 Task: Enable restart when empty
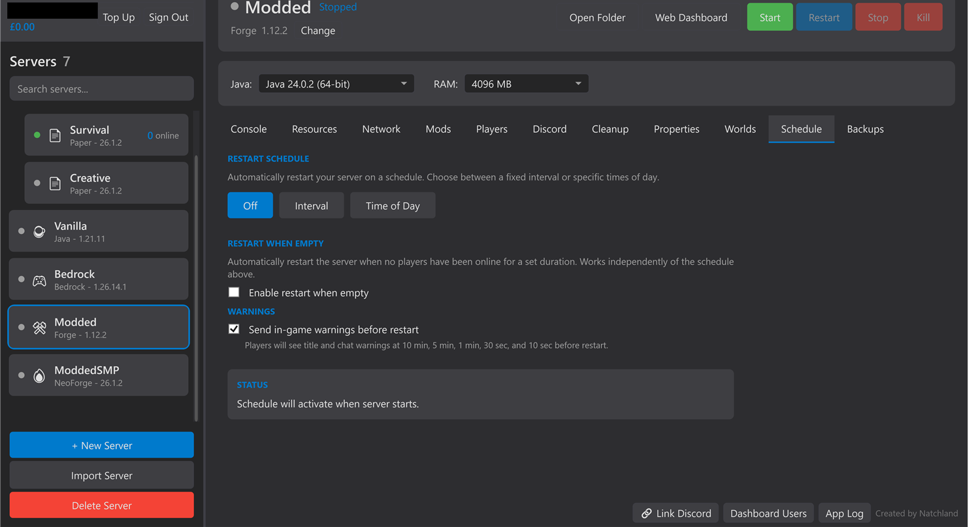pos(234,292)
